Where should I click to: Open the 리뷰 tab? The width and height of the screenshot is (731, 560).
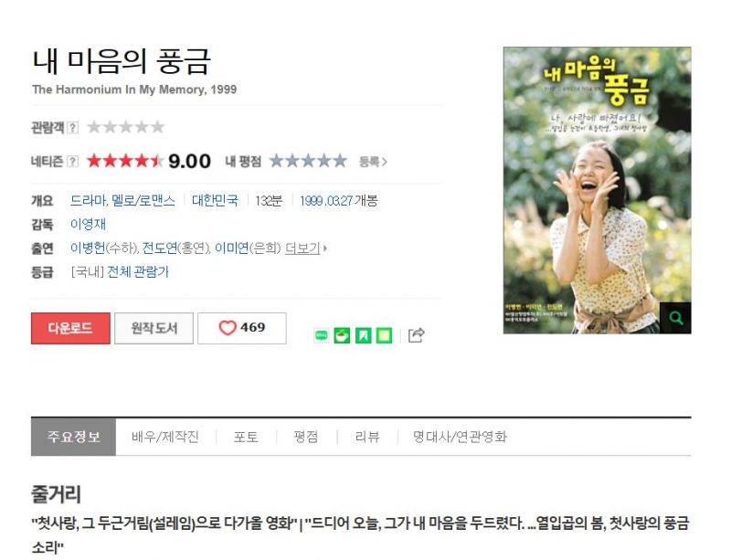coord(367,437)
